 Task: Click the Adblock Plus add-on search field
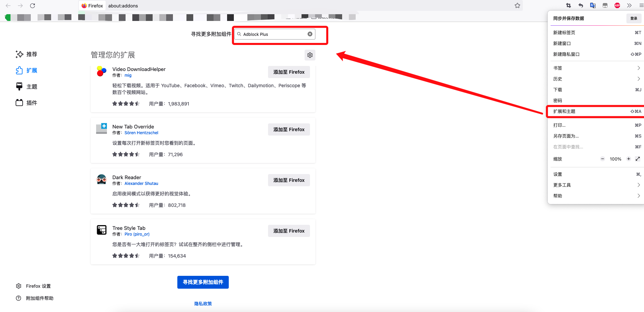(275, 34)
